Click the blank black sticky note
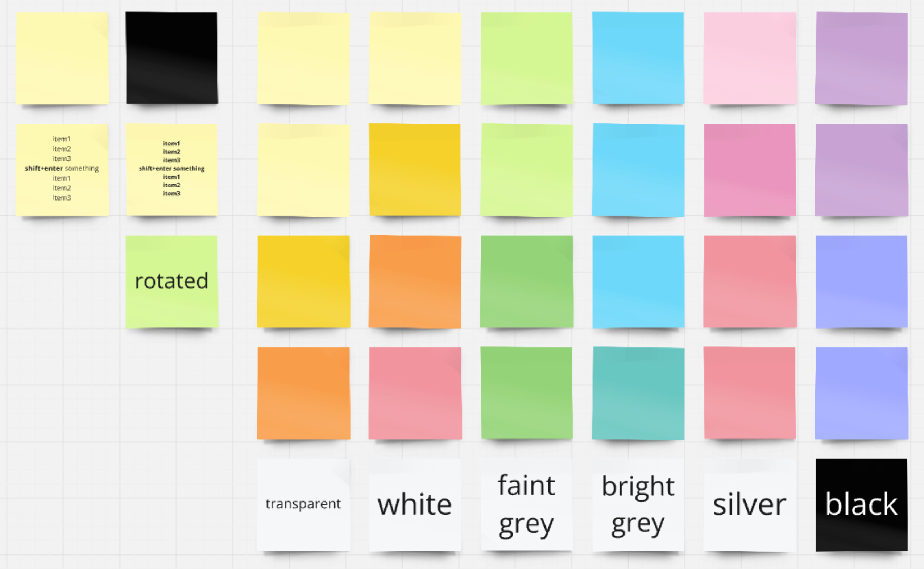Image resolution: width=924 pixels, height=569 pixels. point(171,58)
